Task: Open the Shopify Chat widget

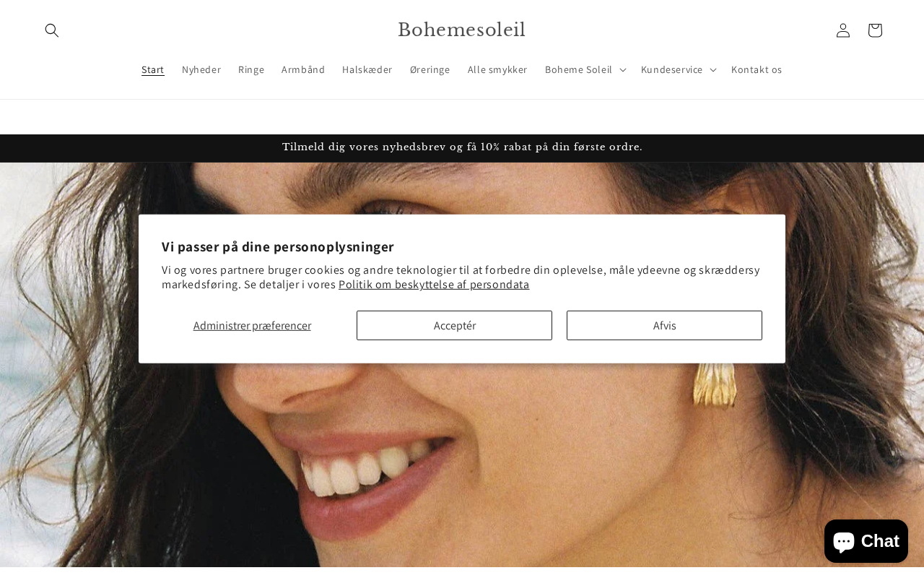Action: point(866,540)
